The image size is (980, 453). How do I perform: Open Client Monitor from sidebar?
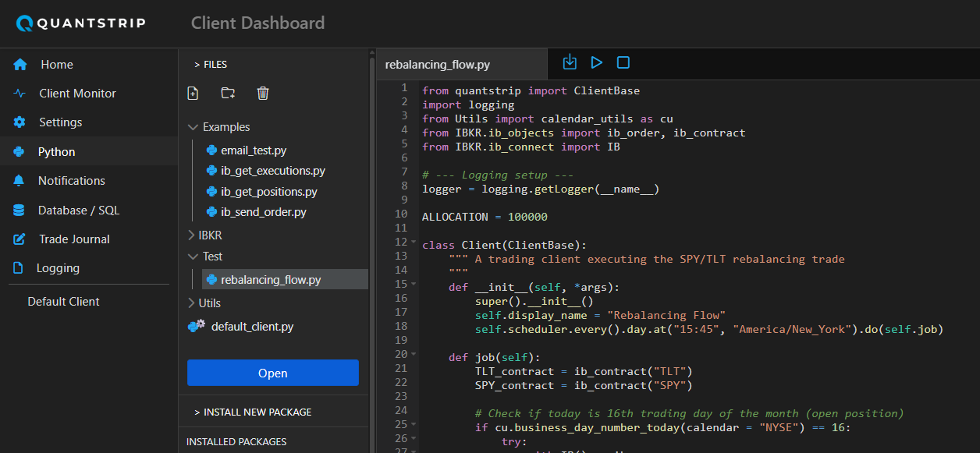77,94
